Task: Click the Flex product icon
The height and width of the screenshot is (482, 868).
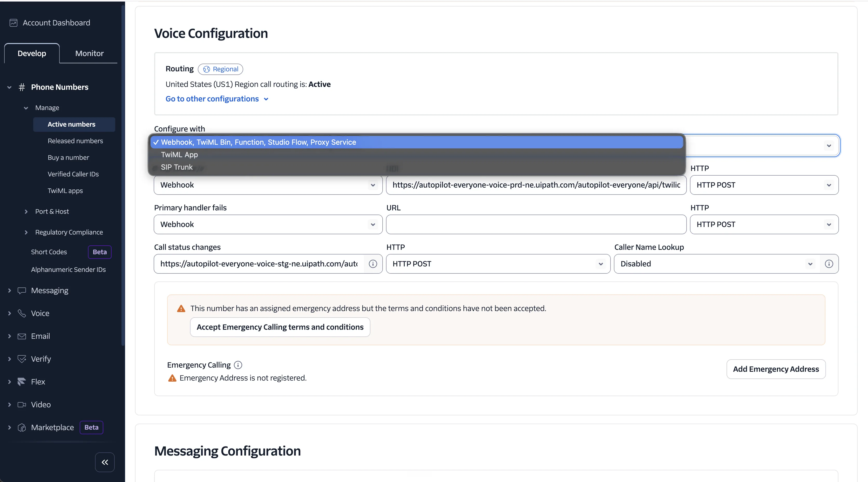Action: pyautogui.click(x=22, y=382)
